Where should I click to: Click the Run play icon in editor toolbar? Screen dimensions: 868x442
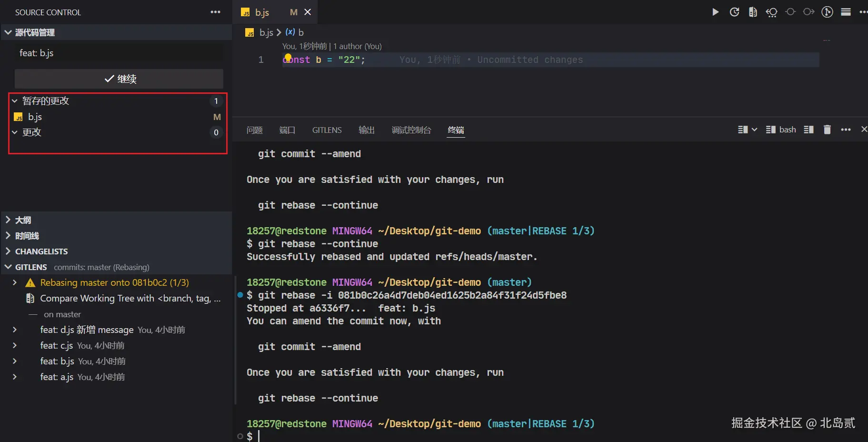pyautogui.click(x=715, y=12)
